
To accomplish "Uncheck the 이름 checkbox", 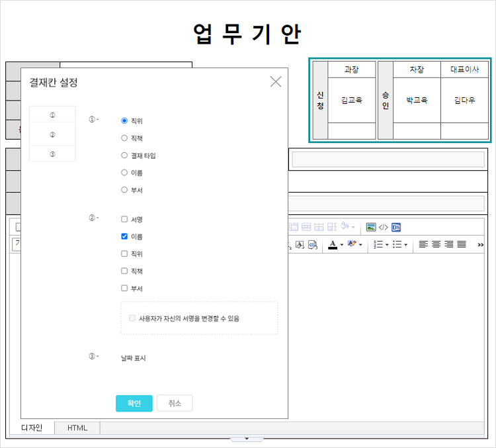I will 124,236.
